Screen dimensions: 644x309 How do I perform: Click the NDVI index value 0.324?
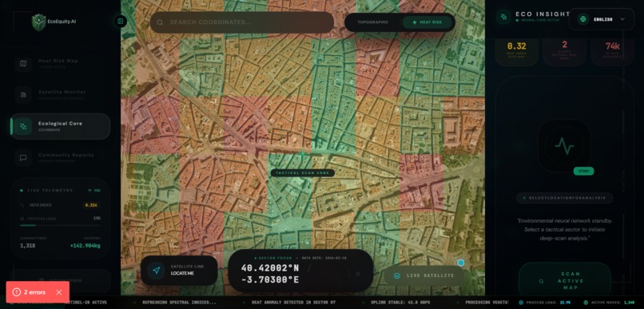91,204
